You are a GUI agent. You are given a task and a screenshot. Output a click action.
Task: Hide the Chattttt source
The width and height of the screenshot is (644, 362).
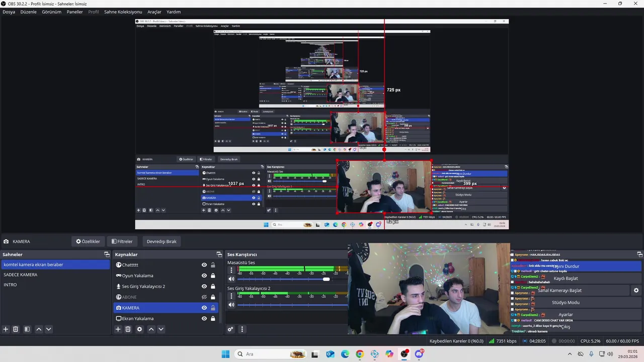click(x=204, y=265)
